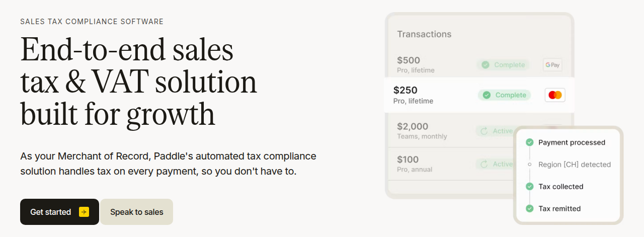The height and width of the screenshot is (237, 644).
Task: Click the main headline about sales tax & VAT
Action: pyautogui.click(x=139, y=82)
